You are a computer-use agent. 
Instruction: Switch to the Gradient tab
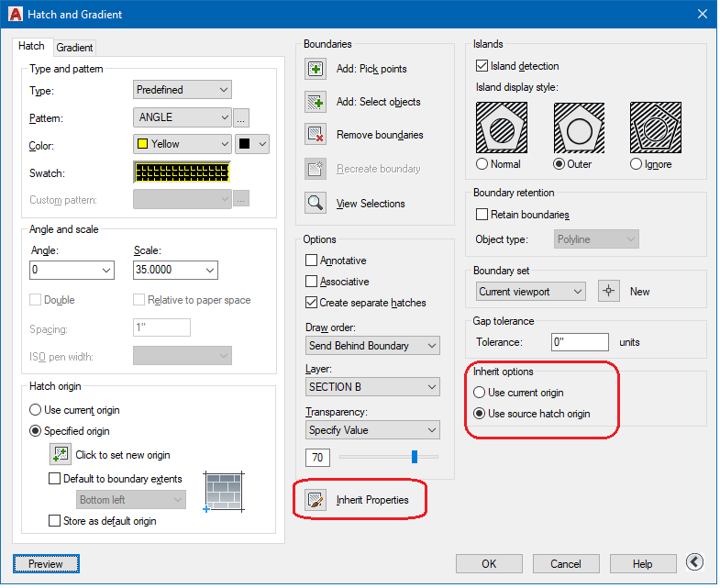(x=74, y=48)
